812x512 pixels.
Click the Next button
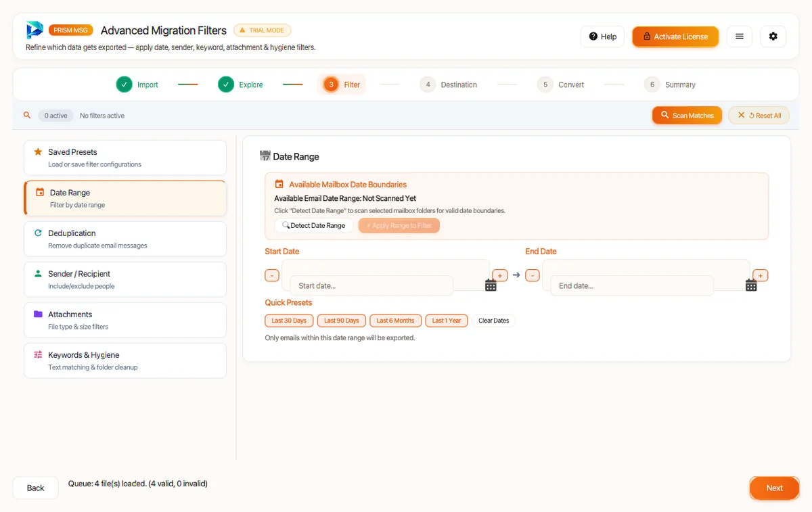tap(774, 488)
